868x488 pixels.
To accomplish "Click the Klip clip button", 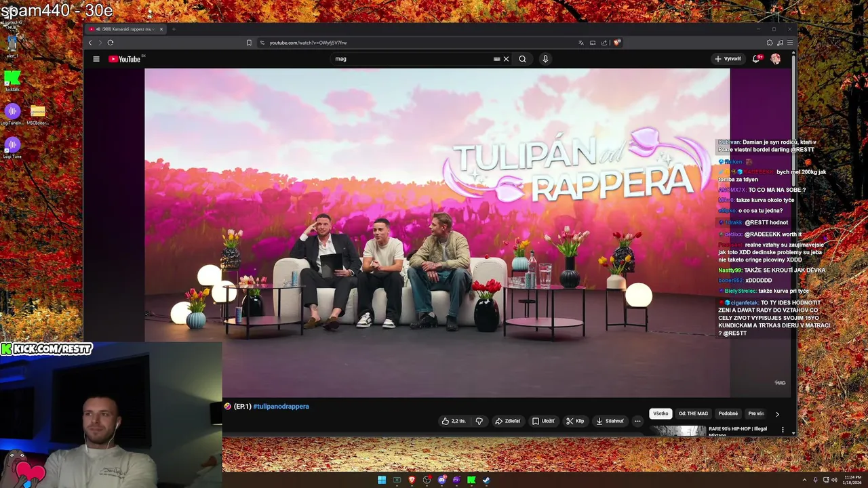I will [x=575, y=421].
